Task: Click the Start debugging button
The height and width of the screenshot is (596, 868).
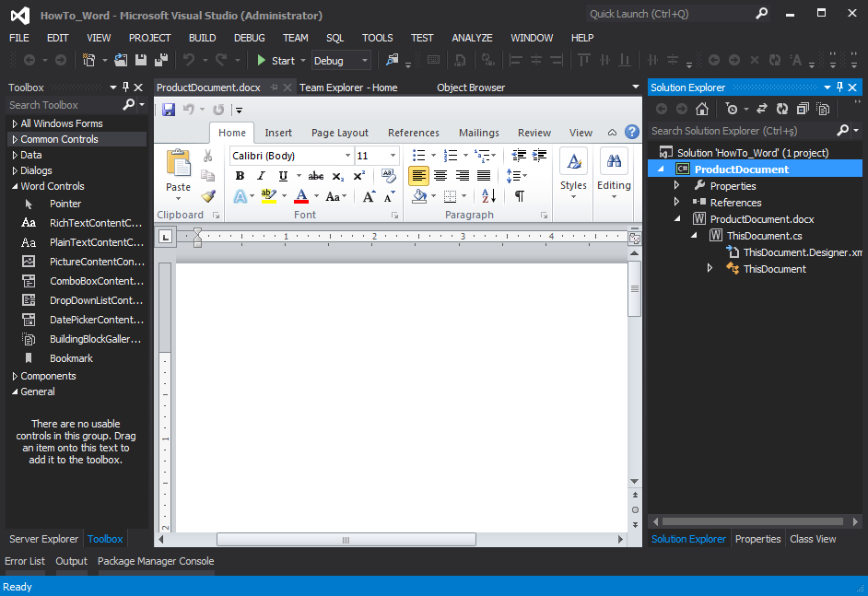Action: click(x=276, y=61)
